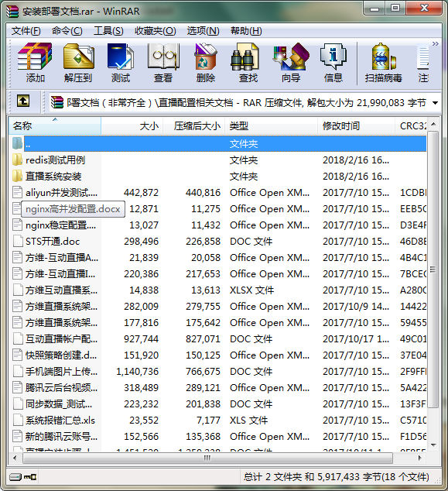Click the horizontal scrollbar left arrow
This screenshot has height=491, width=448.
pos(15,458)
